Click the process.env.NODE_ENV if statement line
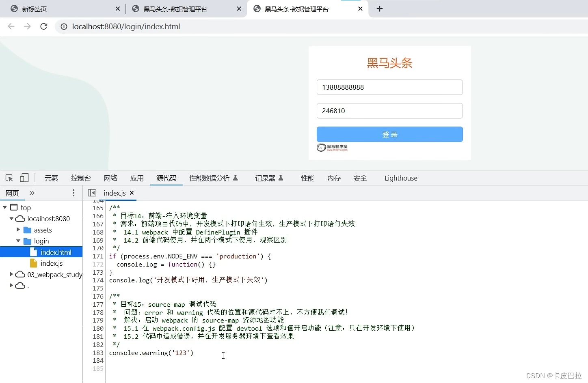The height and width of the screenshot is (383, 588). 190,256
